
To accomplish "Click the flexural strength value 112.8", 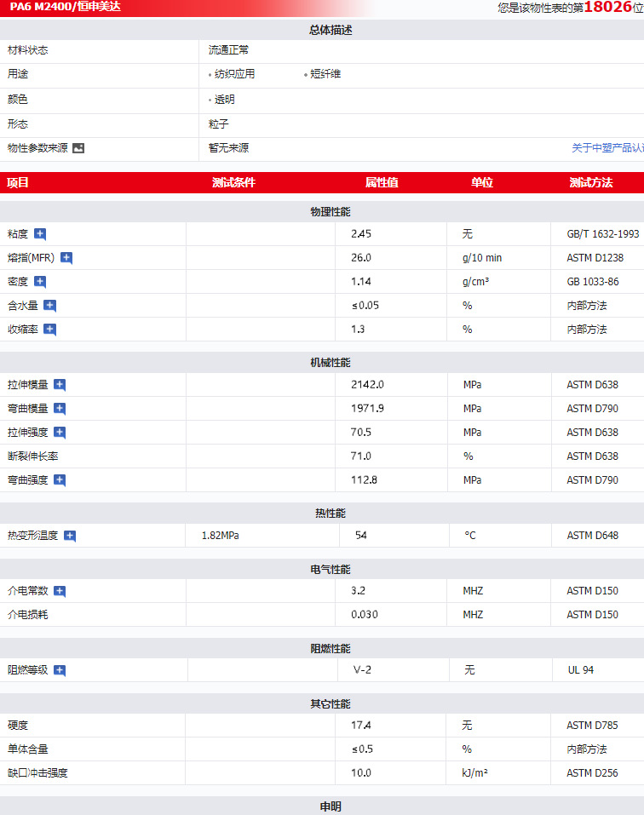I will pos(364,480).
